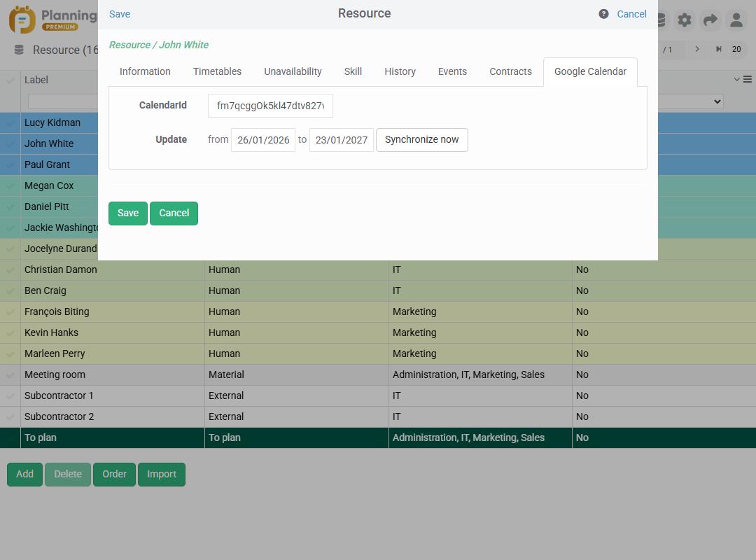Open the Unavailability tab

coord(293,72)
